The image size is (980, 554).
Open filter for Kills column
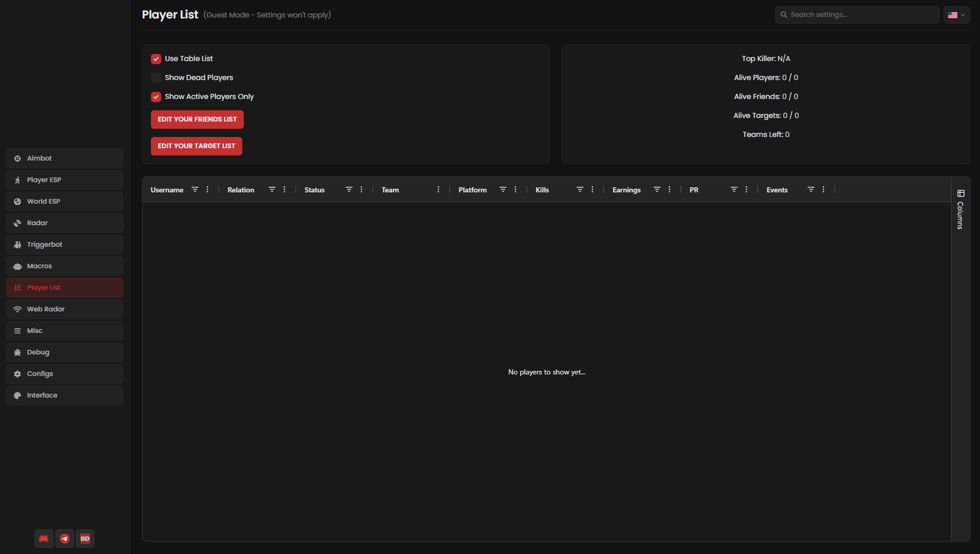coord(580,190)
